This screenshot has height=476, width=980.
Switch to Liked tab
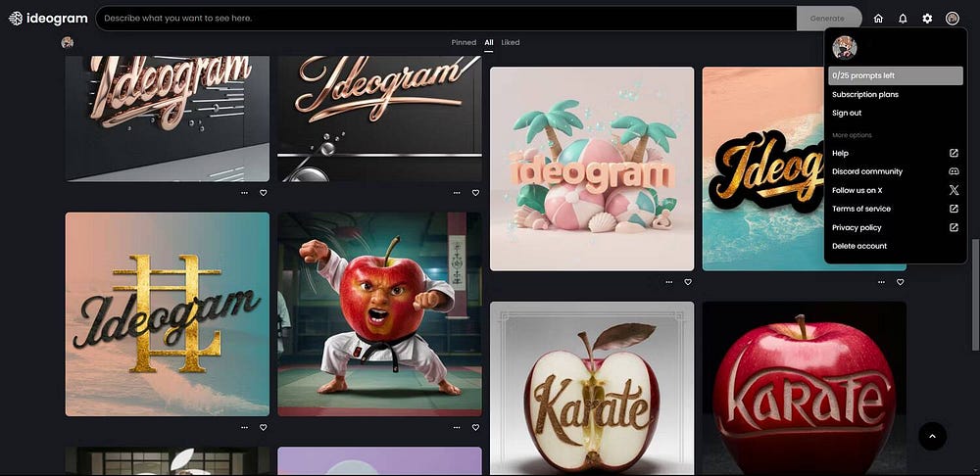(510, 42)
